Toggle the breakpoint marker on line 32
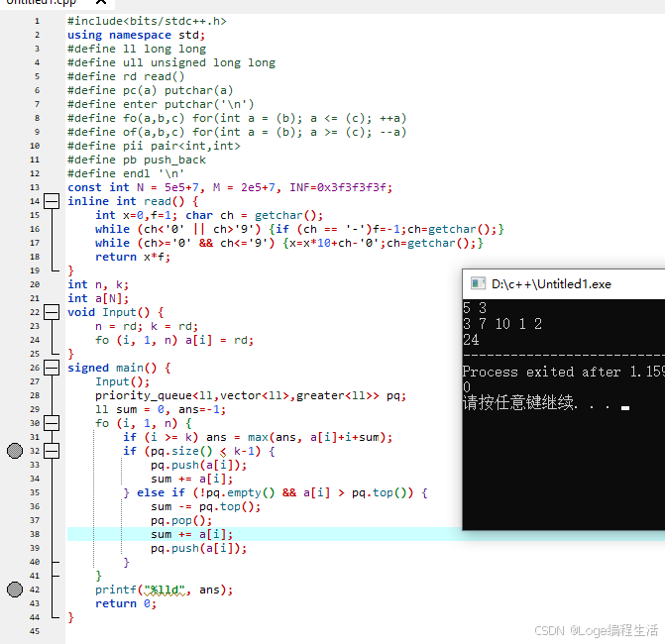The height and width of the screenshot is (644, 665). pyautogui.click(x=15, y=451)
